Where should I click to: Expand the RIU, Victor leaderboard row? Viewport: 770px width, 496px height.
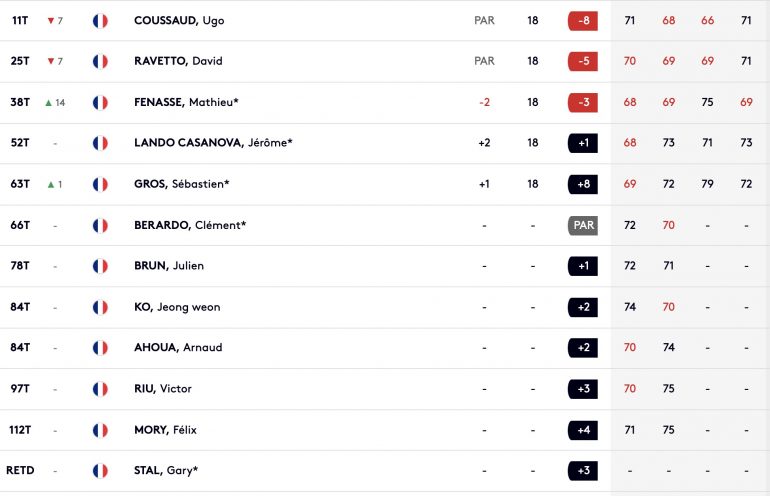click(x=385, y=389)
